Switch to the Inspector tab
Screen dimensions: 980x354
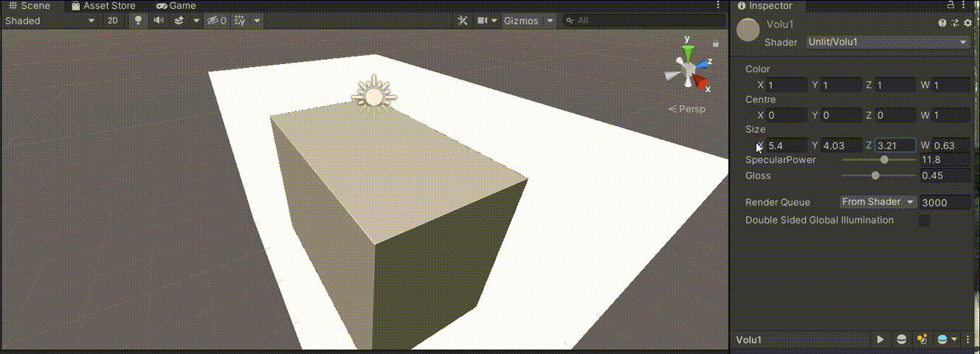[x=765, y=5]
